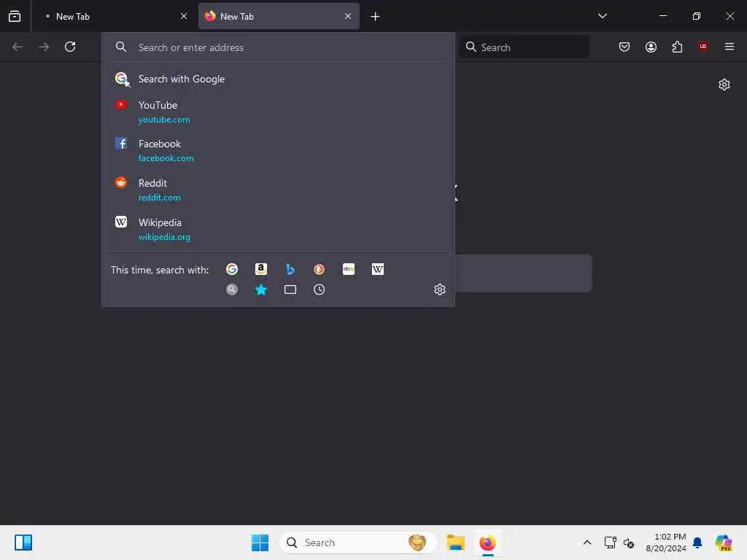Click the Reload page button
The height and width of the screenshot is (560, 747).
tap(70, 47)
